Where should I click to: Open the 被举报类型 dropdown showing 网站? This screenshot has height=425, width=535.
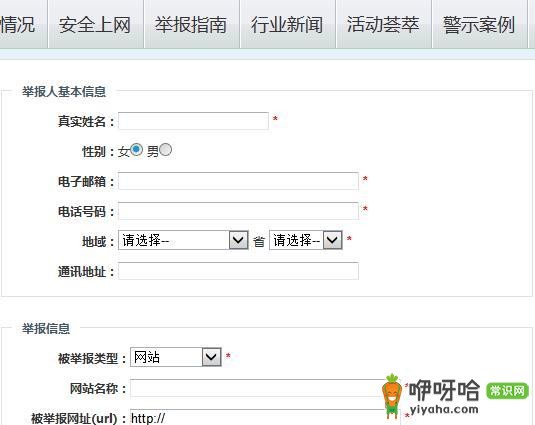tap(176, 357)
